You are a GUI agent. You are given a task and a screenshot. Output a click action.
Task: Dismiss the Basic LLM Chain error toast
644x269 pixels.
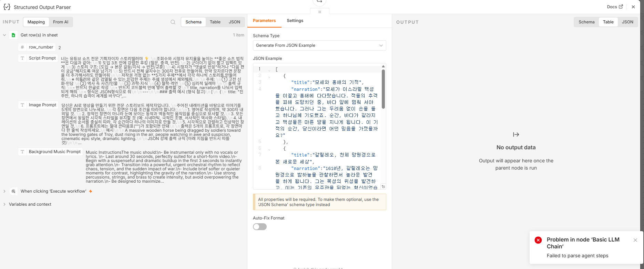[x=635, y=240]
